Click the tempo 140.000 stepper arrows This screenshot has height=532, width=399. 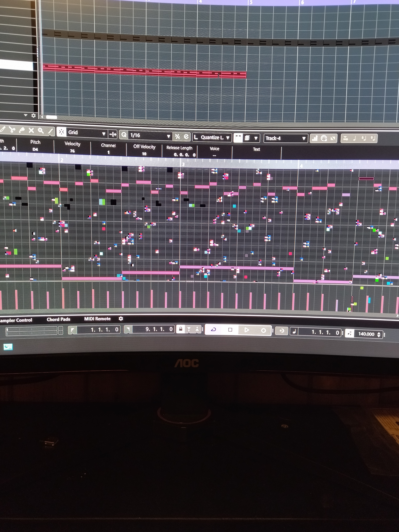[x=379, y=334]
